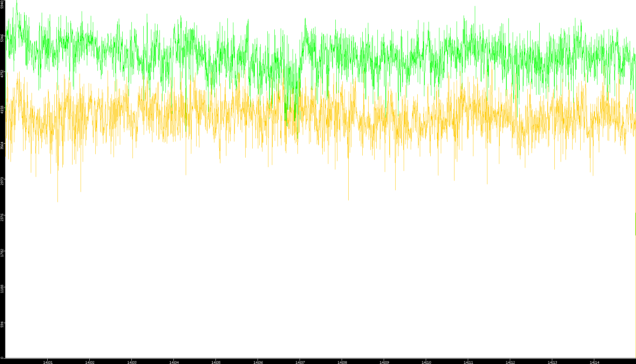
Task: Pick the 14:12 label on the time axis
Action: tap(510, 362)
